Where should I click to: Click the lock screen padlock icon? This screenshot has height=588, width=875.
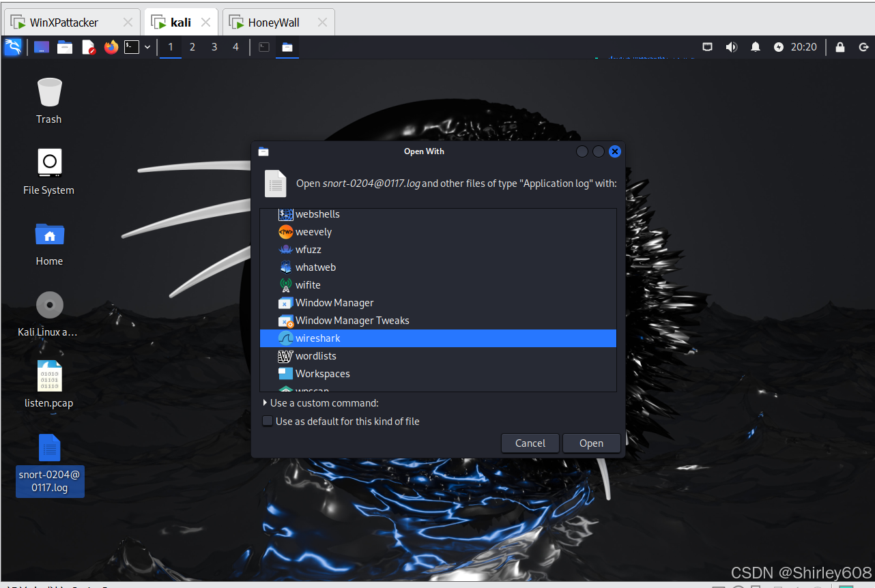840,47
